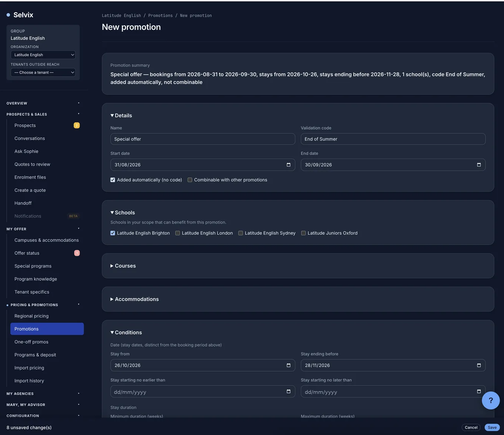Collapse the Prospects & Sales group
The image size is (504, 435).
[43, 114]
